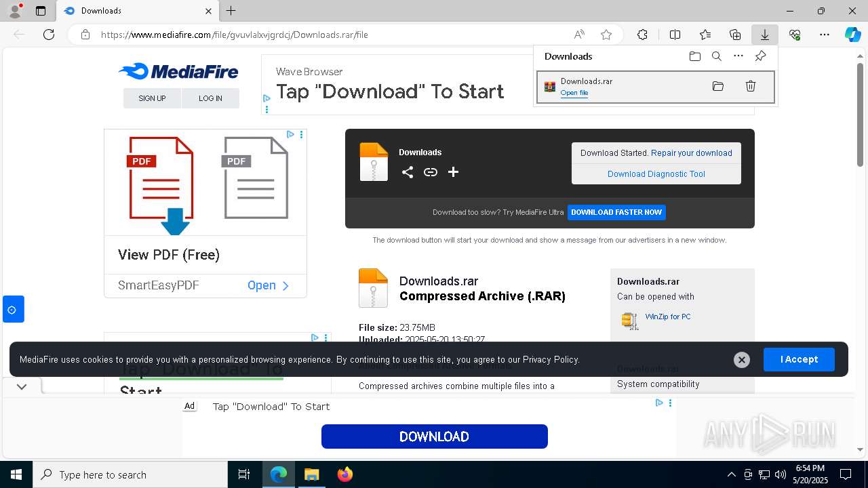Viewport: 868px width, 488px height.
Task: Copy link icon for Downloads file
Action: [431, 172]
